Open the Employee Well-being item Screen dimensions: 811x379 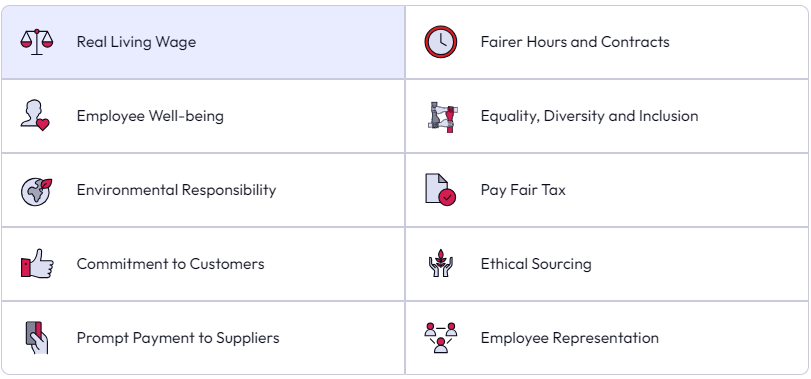(x=203, y=116)
